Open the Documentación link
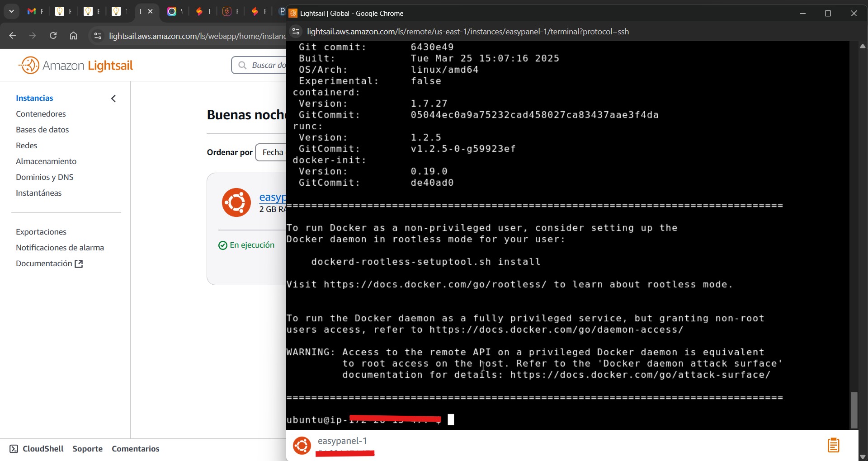This screenshot has height=461, width=868. [44, 263]
